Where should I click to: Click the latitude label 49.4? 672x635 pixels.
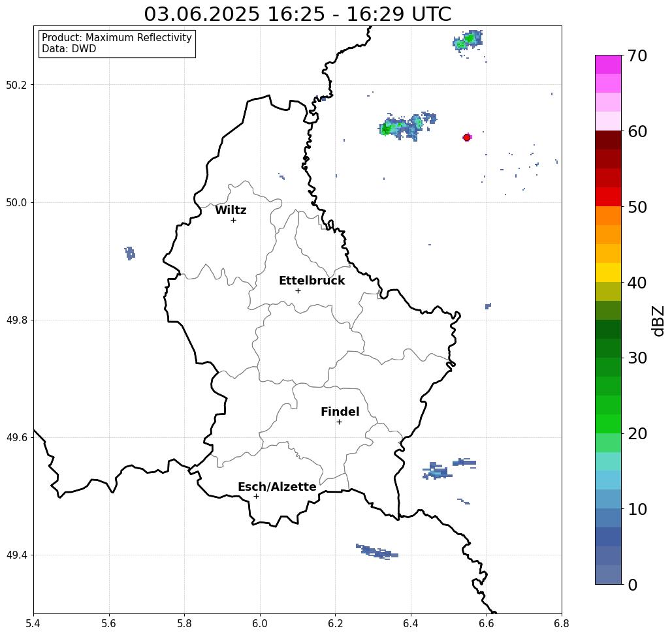pos(16,555)
